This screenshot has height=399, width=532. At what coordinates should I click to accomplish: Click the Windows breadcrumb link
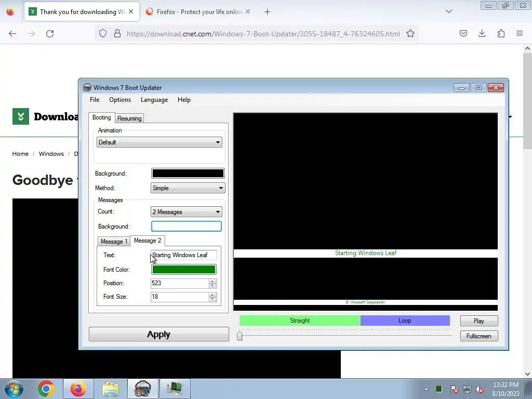pyautogui.click(x=51, y=154)
